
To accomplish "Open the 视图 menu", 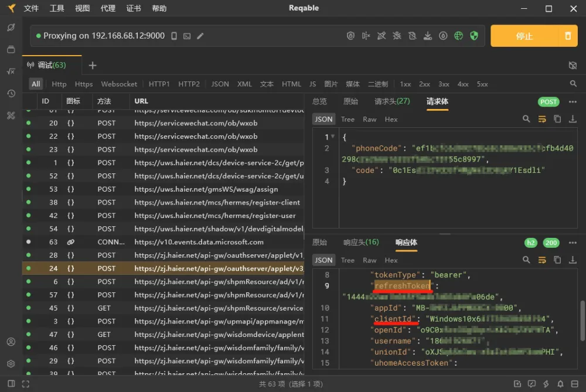I will 82,8.
